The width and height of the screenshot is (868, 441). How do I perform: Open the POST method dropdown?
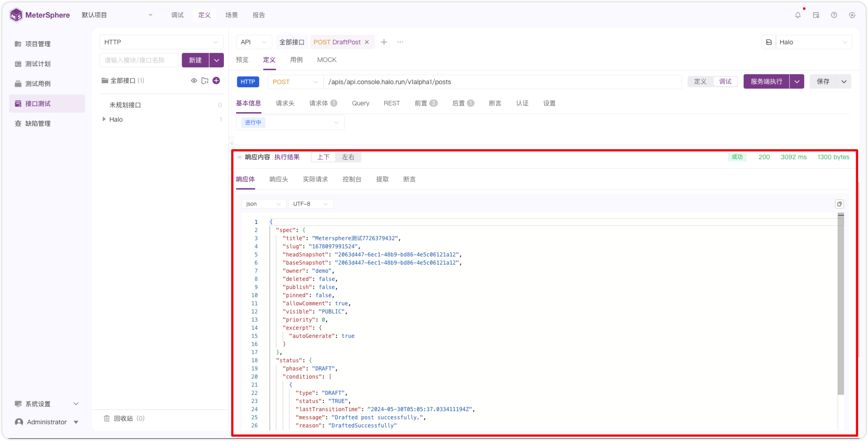pos(295,82)
